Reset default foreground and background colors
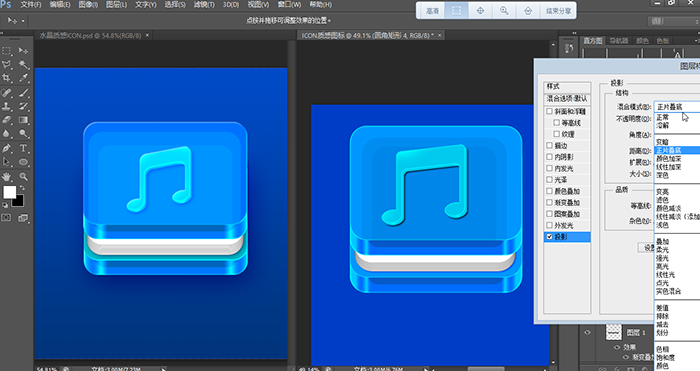The image size is (700, 371). [x=5, y=205]
